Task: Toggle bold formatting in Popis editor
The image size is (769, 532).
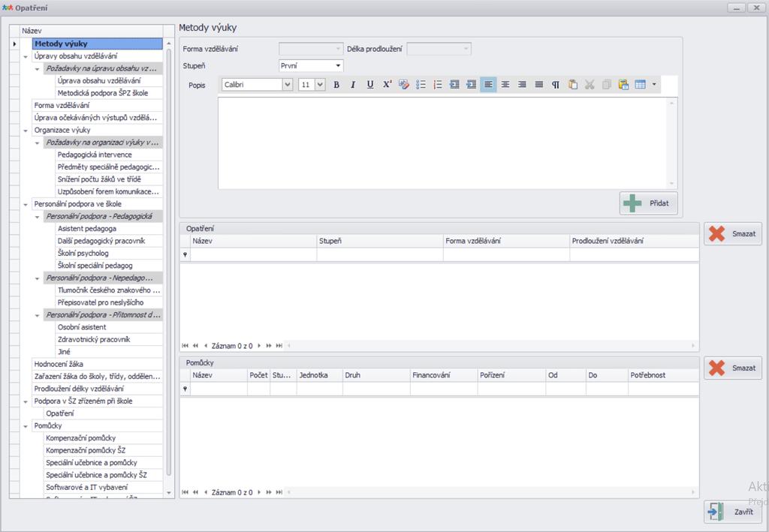Action: coord(336,85)
